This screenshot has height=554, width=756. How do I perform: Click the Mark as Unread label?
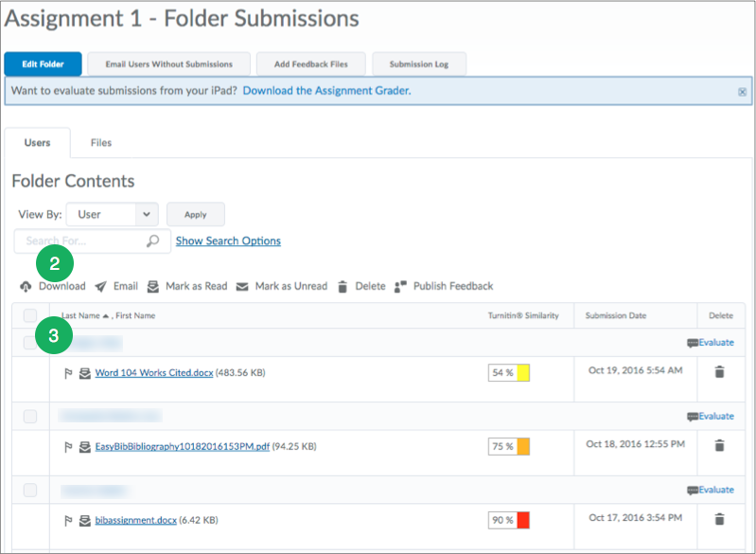point(291,286)
